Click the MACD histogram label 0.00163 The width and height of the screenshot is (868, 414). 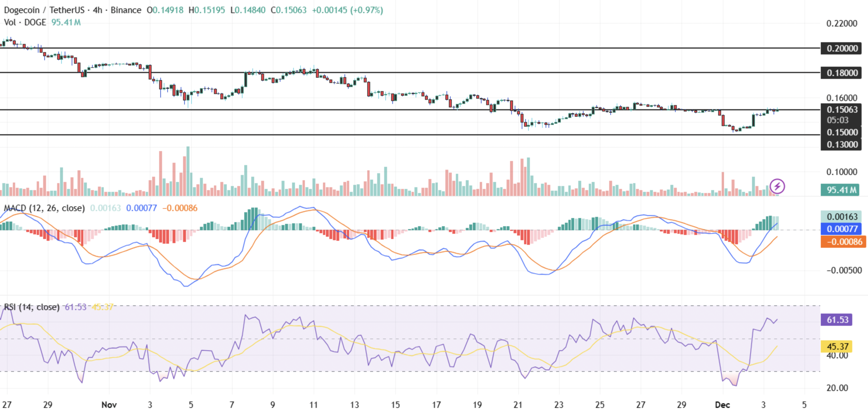pyautogui.click(x=841, y=217)
